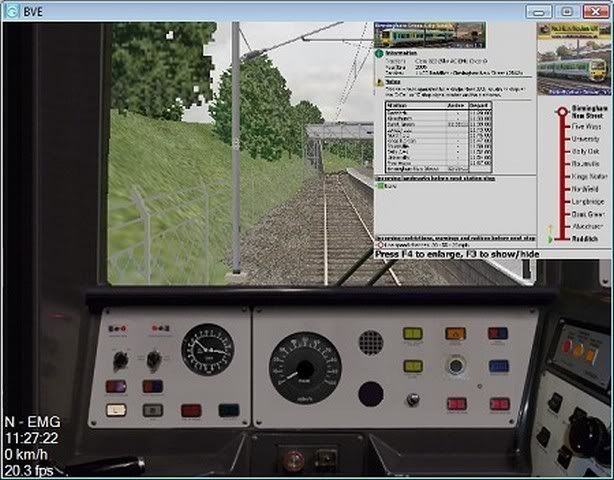The height and width of the screenshot is (480, 614).
Task: Click the grey lamp beside the white lamp
Action: point(153,410)
